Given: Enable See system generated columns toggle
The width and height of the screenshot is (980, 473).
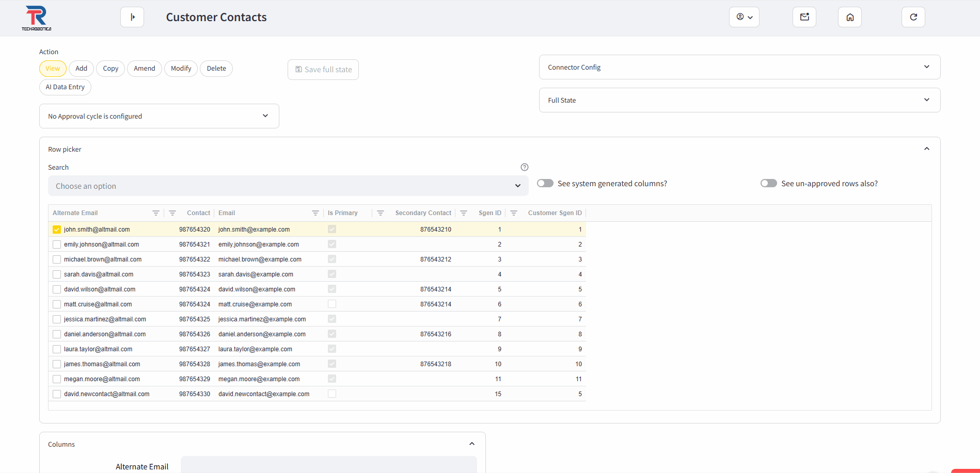Looking at the screenshot, I should point(545,184).
